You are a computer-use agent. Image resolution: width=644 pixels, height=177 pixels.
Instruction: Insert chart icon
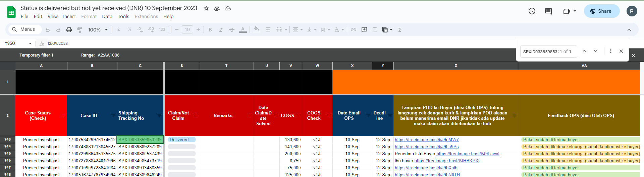[375, 30]
